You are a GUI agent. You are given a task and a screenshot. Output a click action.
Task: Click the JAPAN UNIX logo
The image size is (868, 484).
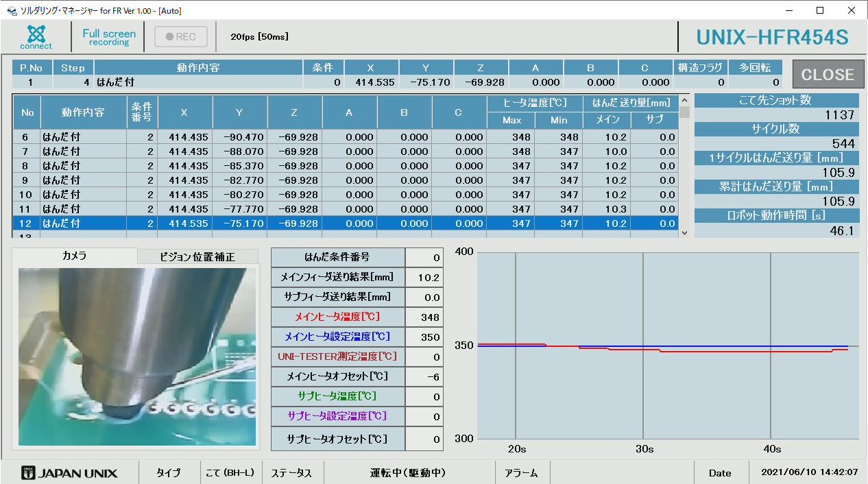pyautogui.click(x=70, y=473)
